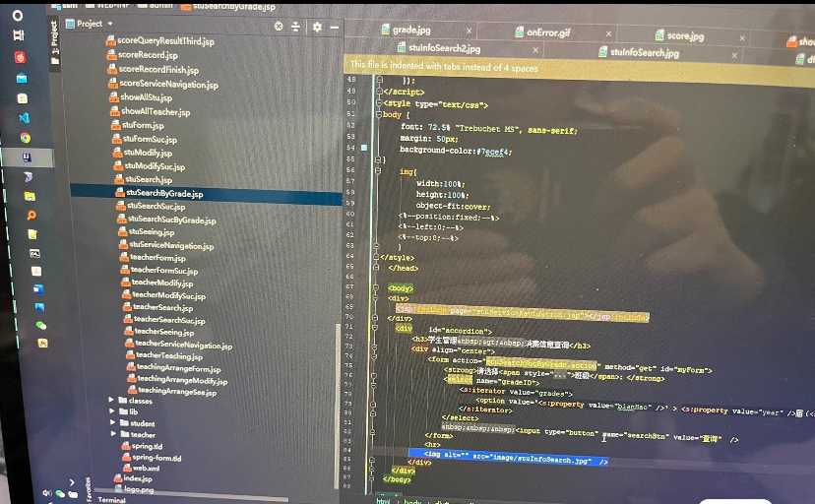
Task: Close the stuInfoSearch2.jpg tab
Action: tap(535, 50)
